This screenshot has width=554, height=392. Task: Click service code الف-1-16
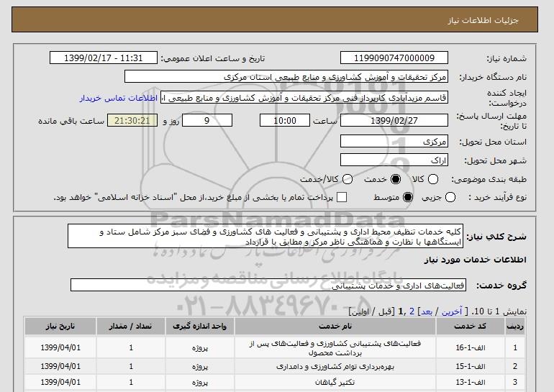470,348
